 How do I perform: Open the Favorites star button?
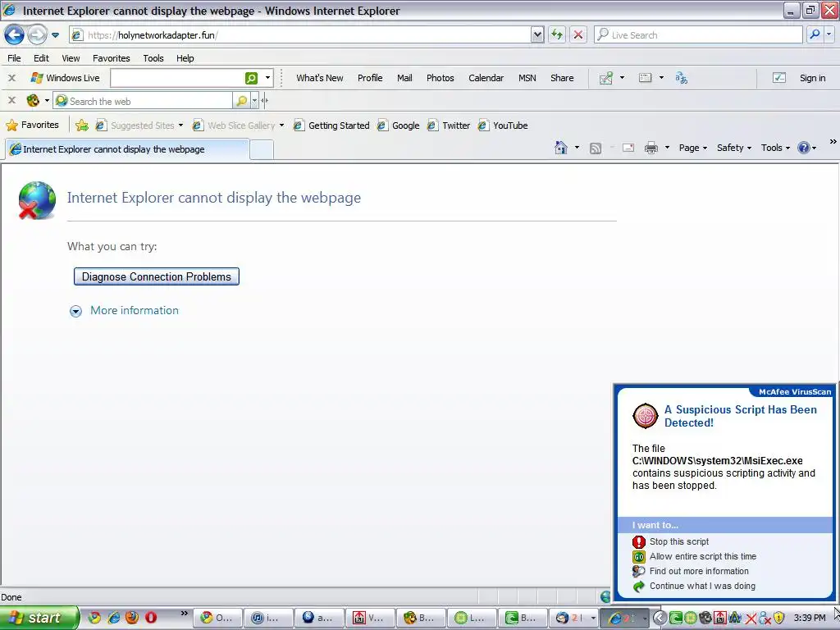coord(32,126)
